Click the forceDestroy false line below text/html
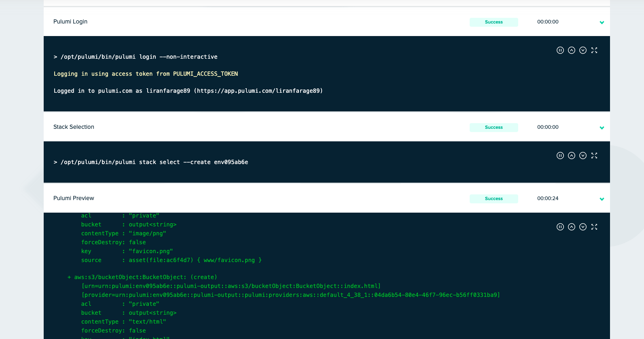644x339 pixels. pos(113,330)
